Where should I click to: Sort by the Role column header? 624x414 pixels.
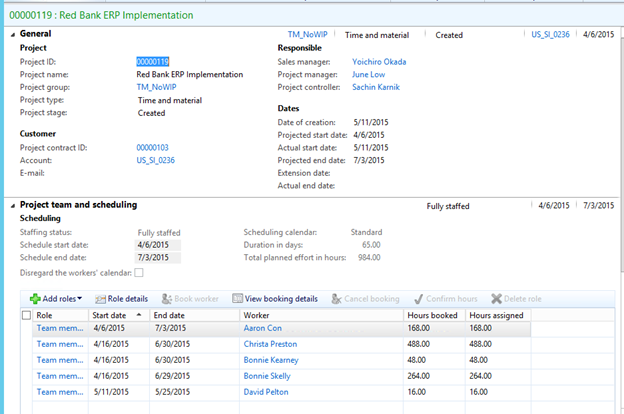[x=60, y=315]
